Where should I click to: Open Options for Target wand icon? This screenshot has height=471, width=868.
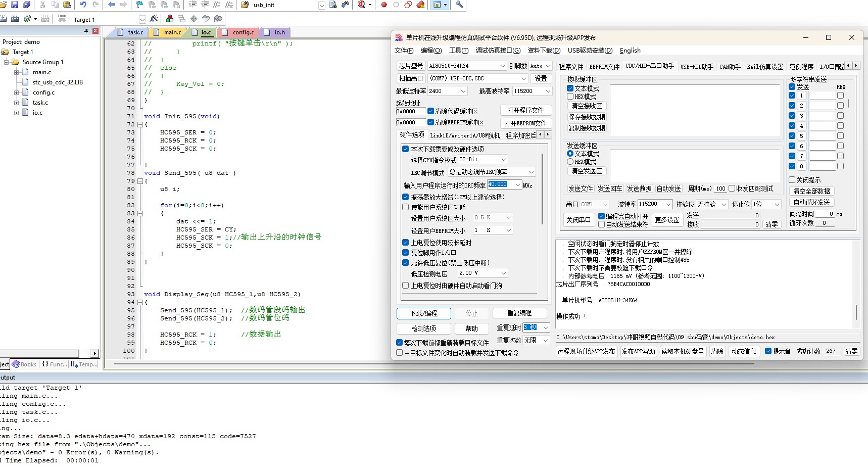pyautogui.click(x=154, y=19)
